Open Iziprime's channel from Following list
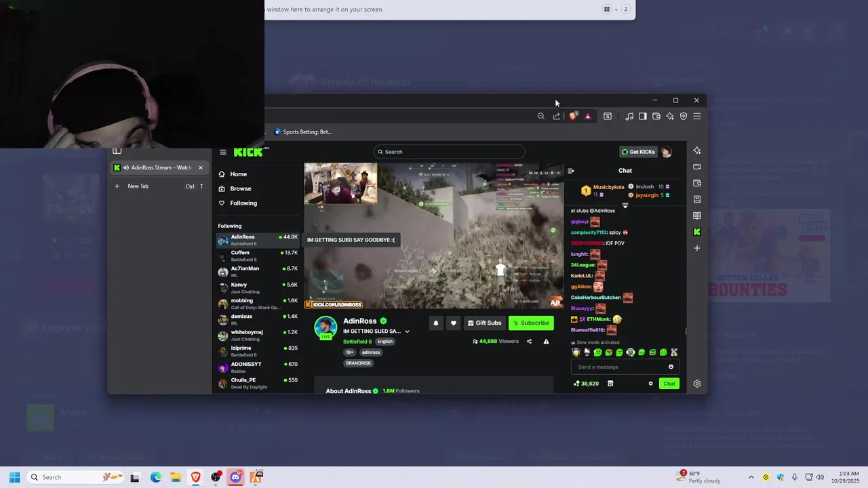The width and height of the screenshot is (868, 488). [x=258, y=351]
